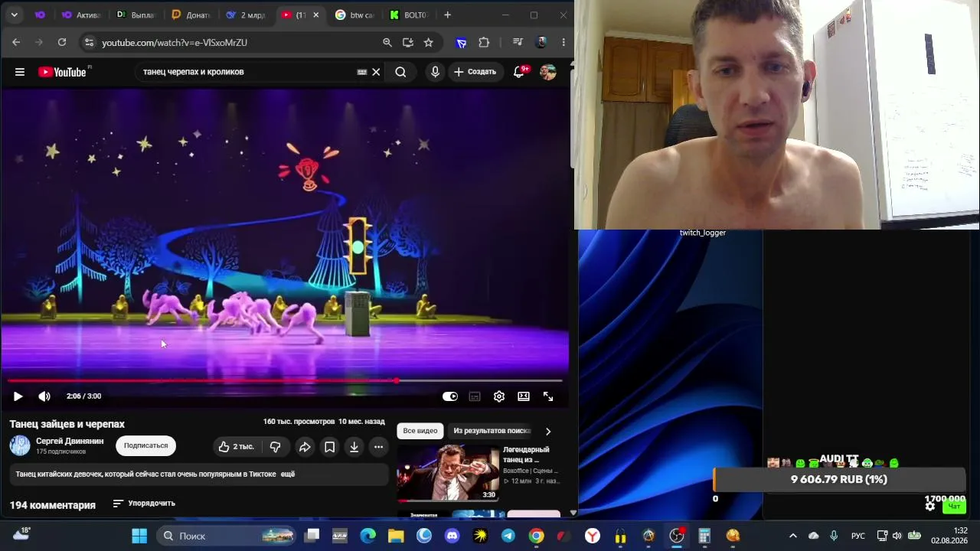Open more actions three-dot menu under video
Screen dimensions: 980x551
(378, 447)
